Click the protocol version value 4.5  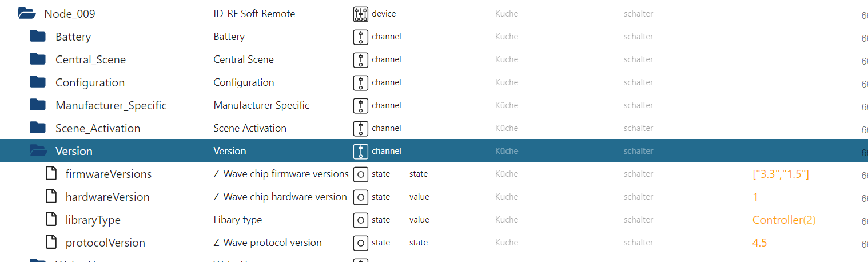(759, 243)
